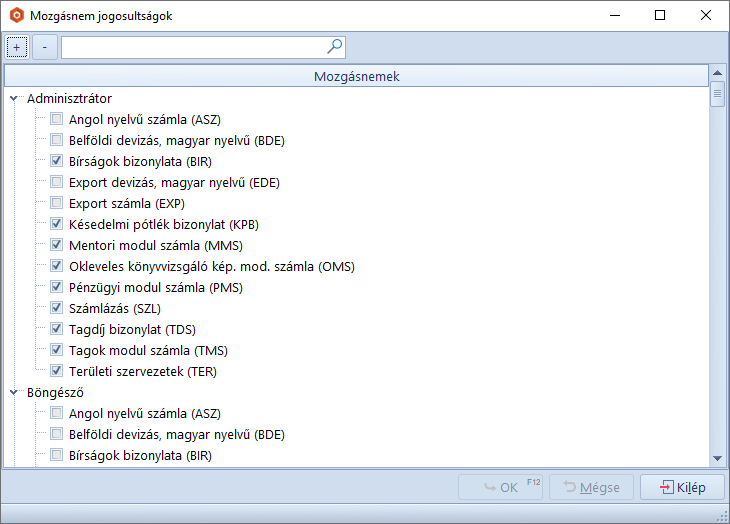Click the magnifier search icon

click(335, 46)
